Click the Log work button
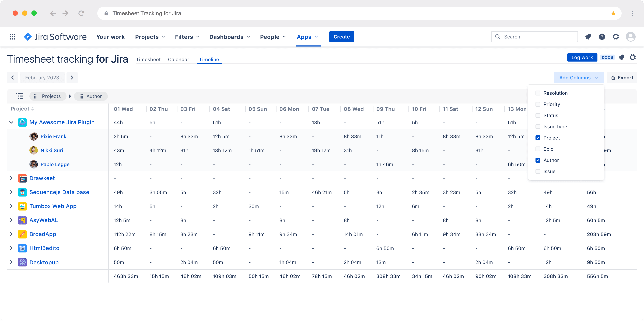 (x=582, y=58)
